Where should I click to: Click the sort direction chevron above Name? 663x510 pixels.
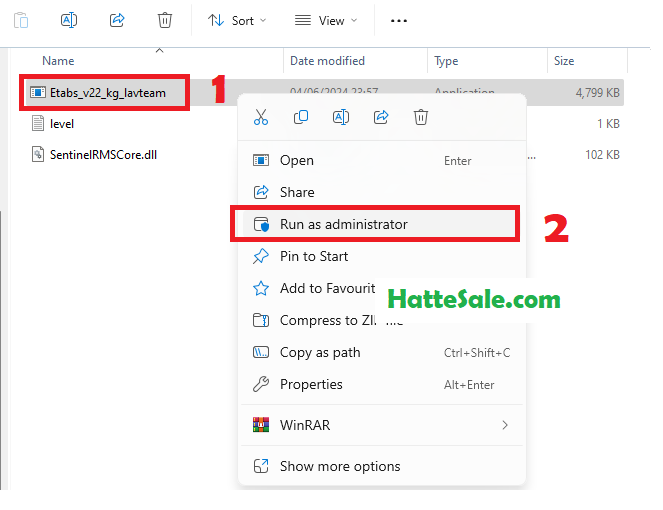pyautogui.click(x=159, y=50)
